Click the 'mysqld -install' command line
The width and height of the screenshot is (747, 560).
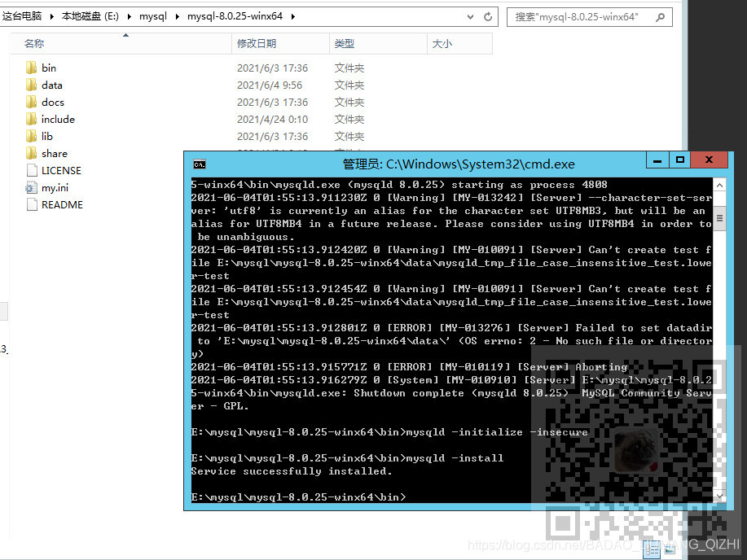coord(347,458)
